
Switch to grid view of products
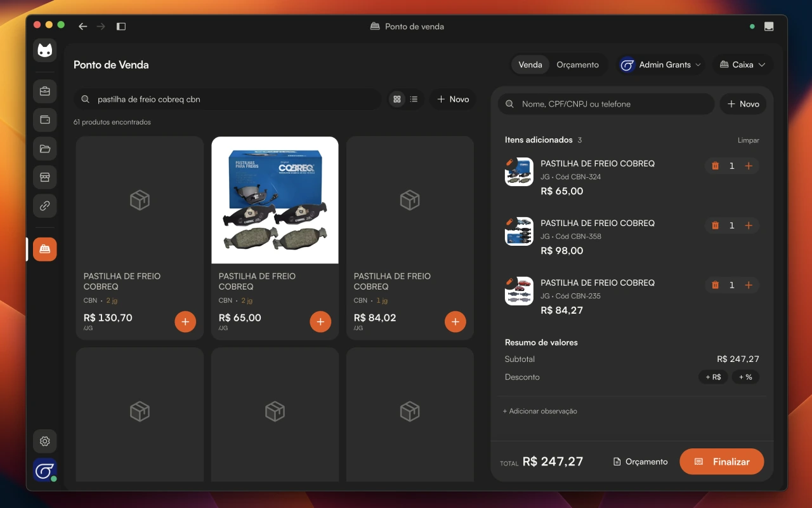(397, 99)
